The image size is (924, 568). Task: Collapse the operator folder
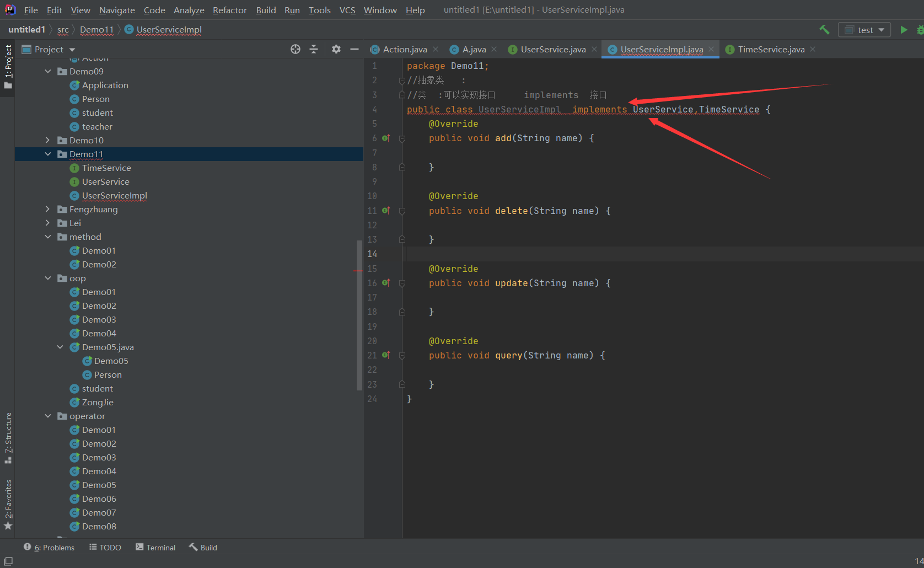pyautogui.click(x=48, y=416)
